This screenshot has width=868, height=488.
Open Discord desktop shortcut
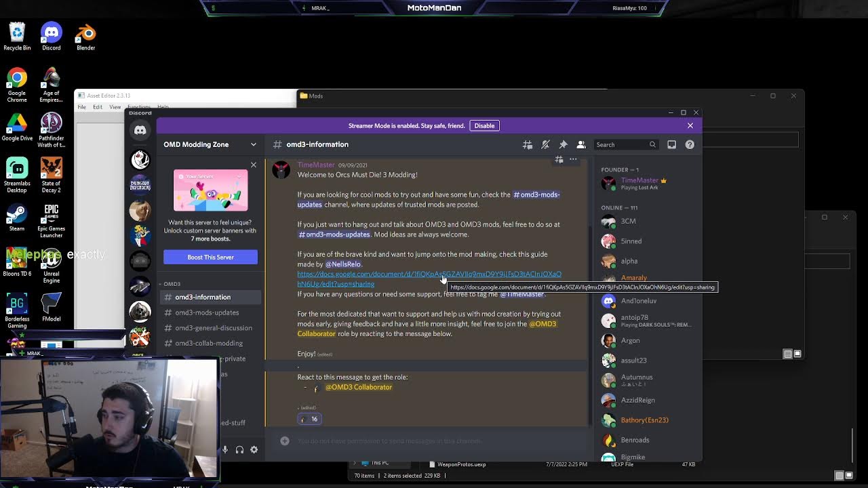pos(51,37)
